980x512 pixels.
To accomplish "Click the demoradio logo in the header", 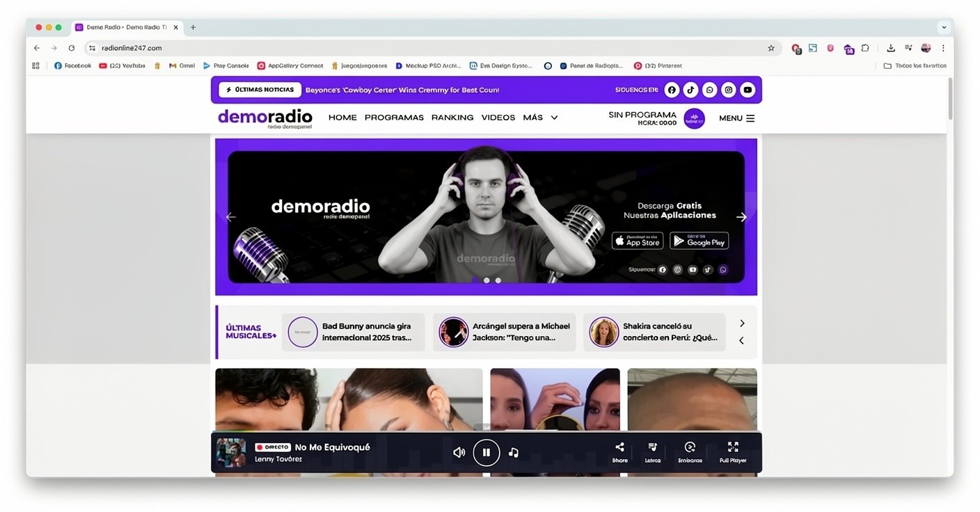I will pyautogui.click(x=265, y=118).
